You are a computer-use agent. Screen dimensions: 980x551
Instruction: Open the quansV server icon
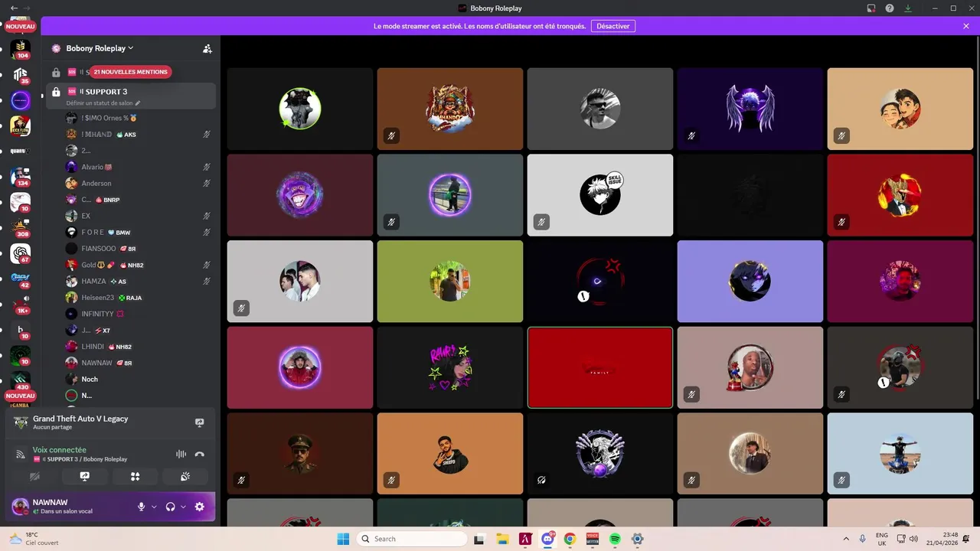pyautogui.click(x=21, y=151)
